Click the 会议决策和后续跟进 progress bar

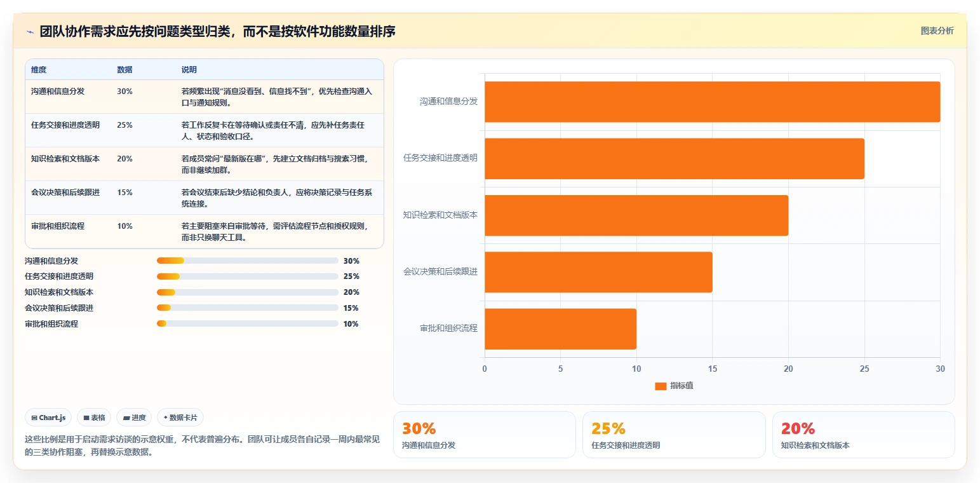248,308
